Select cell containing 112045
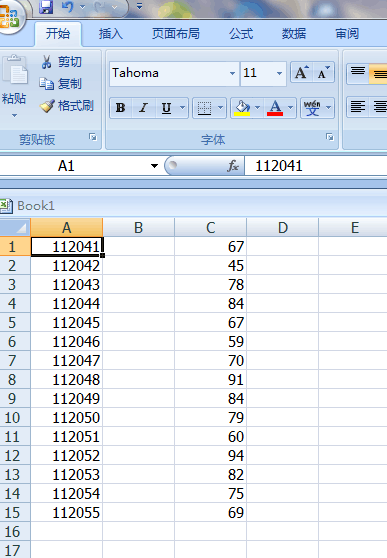The height and width of the screenshot is (558, 387). click(67, 322)
